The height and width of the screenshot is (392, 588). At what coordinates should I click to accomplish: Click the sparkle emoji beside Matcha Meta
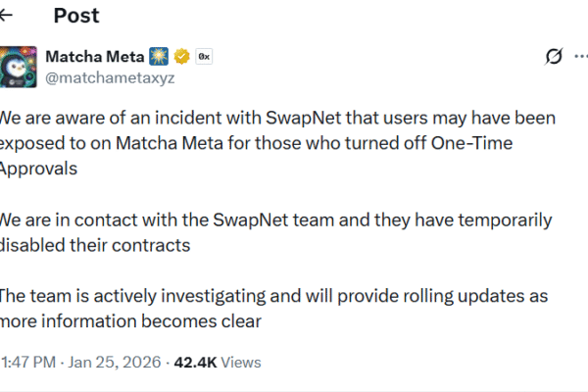[160, 56]
